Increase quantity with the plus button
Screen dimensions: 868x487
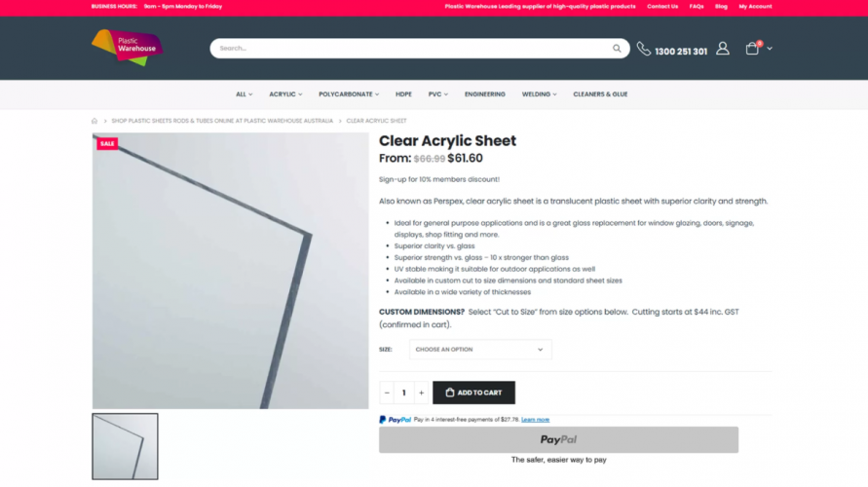[x=421, y=393]
